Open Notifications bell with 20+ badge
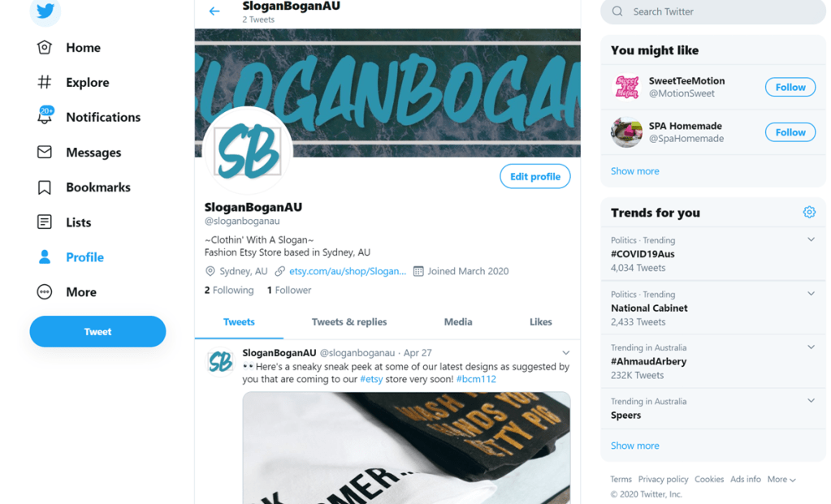 45,115
